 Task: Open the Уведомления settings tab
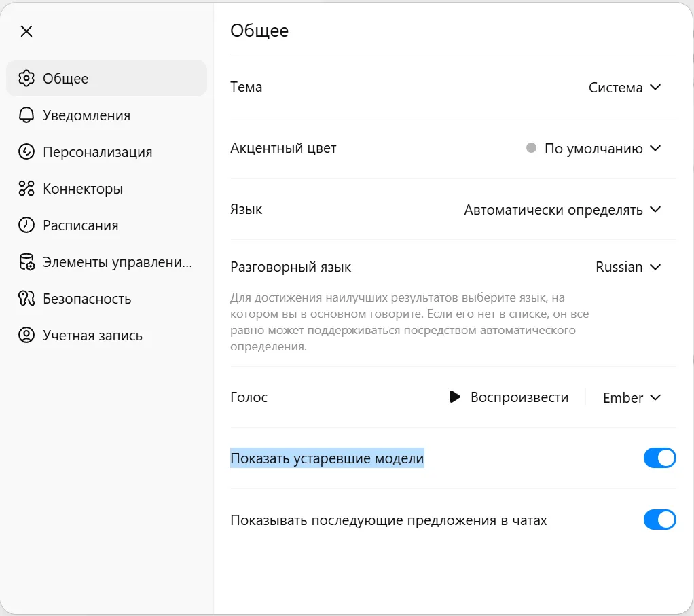(x=86, y=115)
